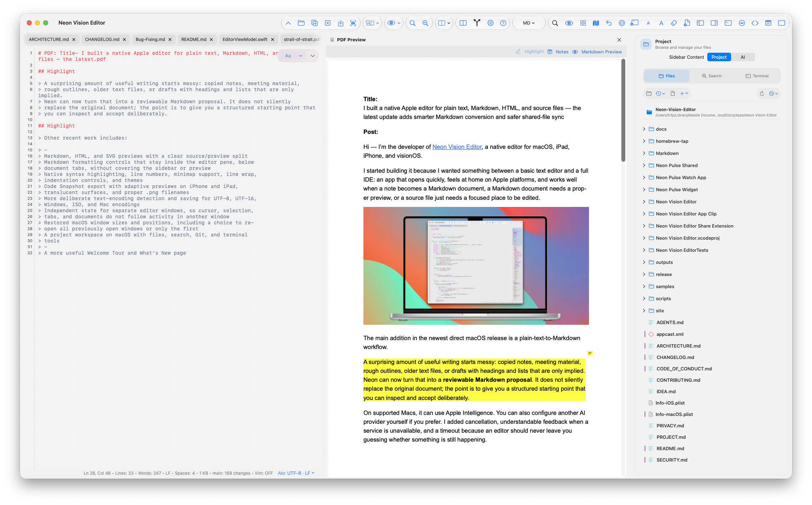Open the Search sidebar tab
The height and width of the screenshot is (505, 812).
click(712, 76)
